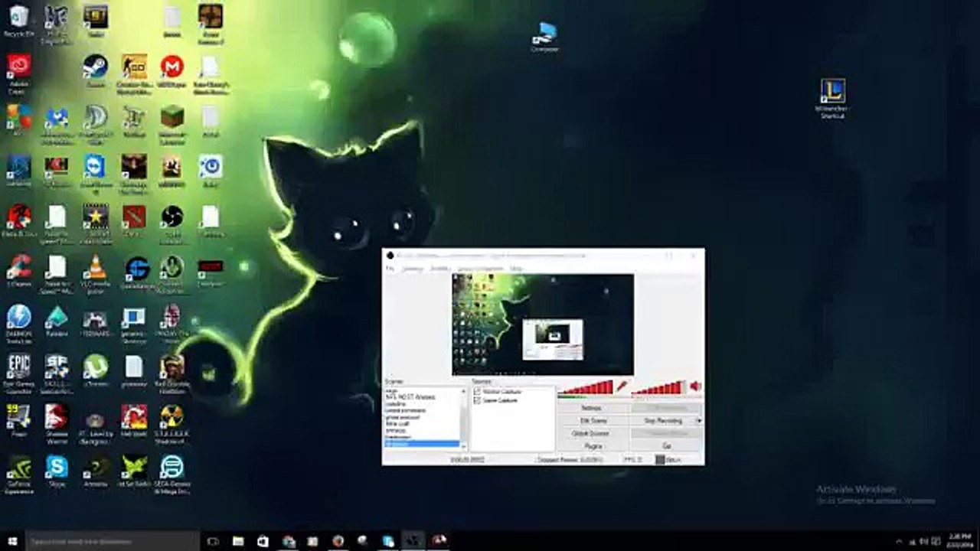Image resolution: width=980 pixels, height=551 pixels.
Task: Click the OBS preview thumbnail area
Action: [543, 324]
